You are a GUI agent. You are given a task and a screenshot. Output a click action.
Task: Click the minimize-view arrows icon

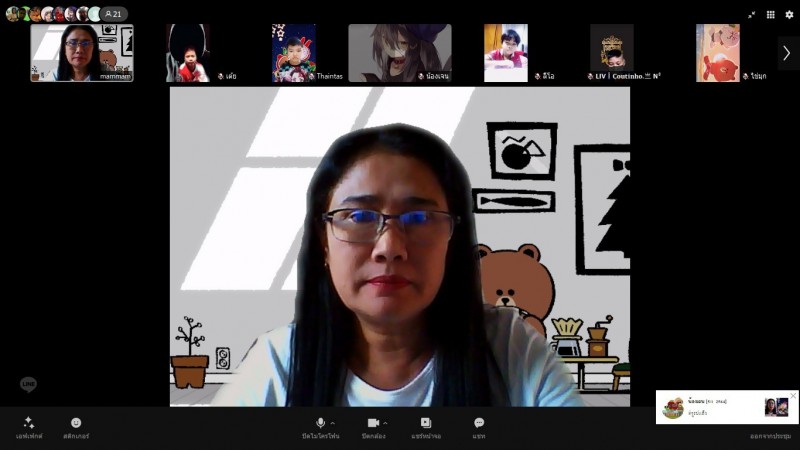(x=752, y=15)
